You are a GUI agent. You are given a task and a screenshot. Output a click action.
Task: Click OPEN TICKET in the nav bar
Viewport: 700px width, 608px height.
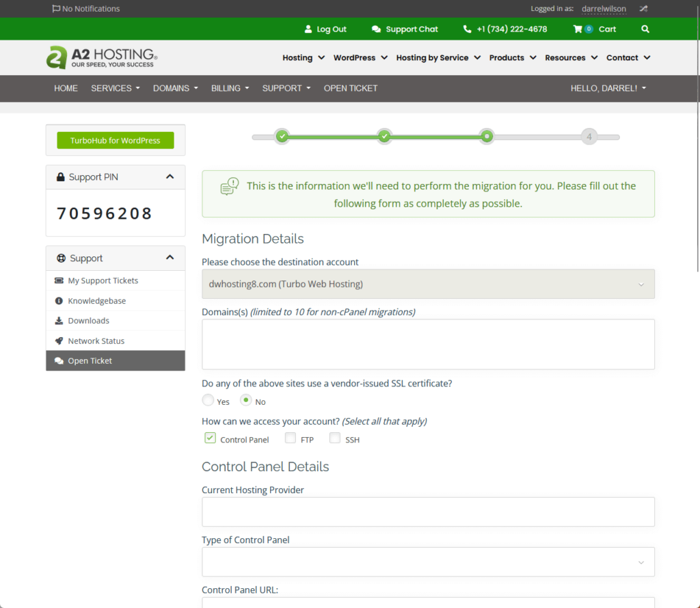pyautogui.click(x=351, y=88)
